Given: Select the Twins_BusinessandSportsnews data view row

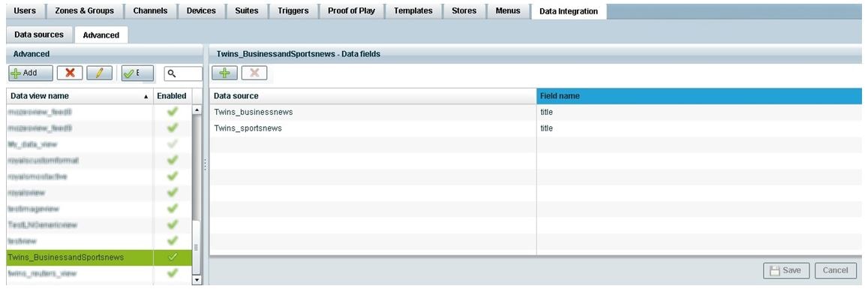Looking at the screenshot, I should (99, 257).
